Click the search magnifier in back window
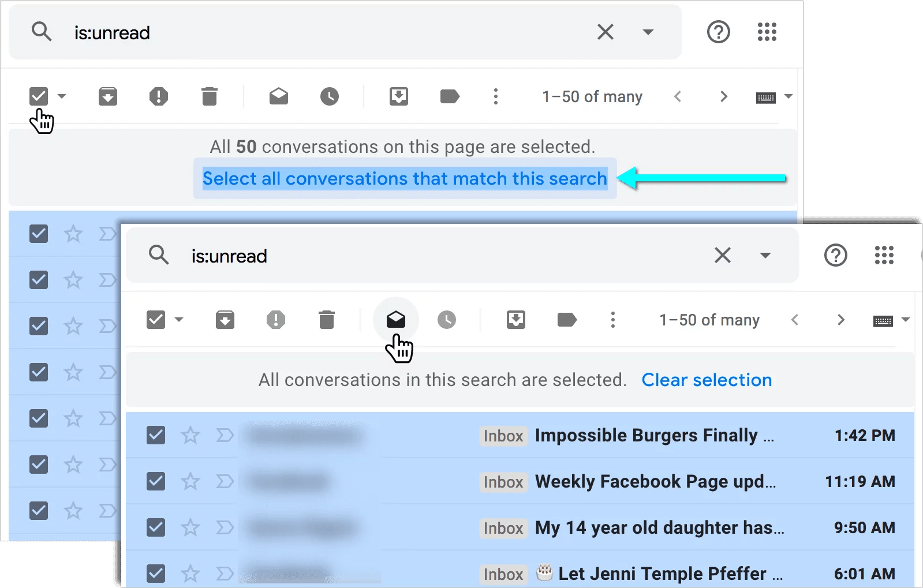The image size is (923, 588). (x=42, y=32)
